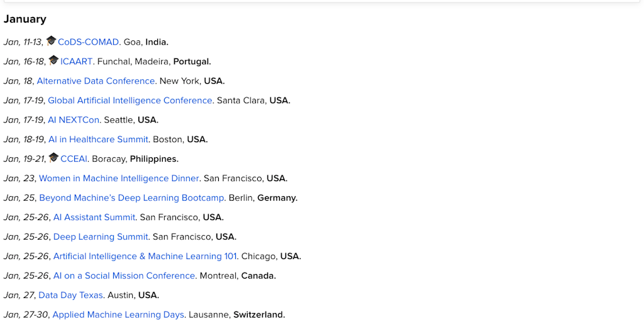
Task: Visit Applied Machine Learning Days link
Action: tap(118, 315)
